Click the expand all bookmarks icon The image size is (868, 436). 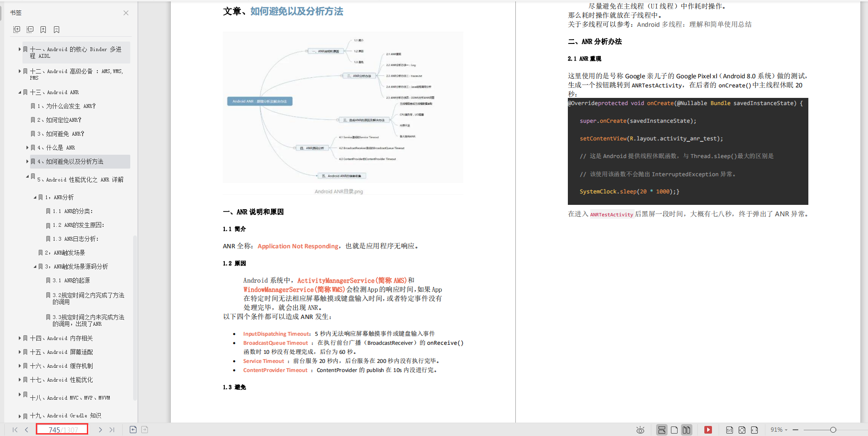tap(17, 30)
